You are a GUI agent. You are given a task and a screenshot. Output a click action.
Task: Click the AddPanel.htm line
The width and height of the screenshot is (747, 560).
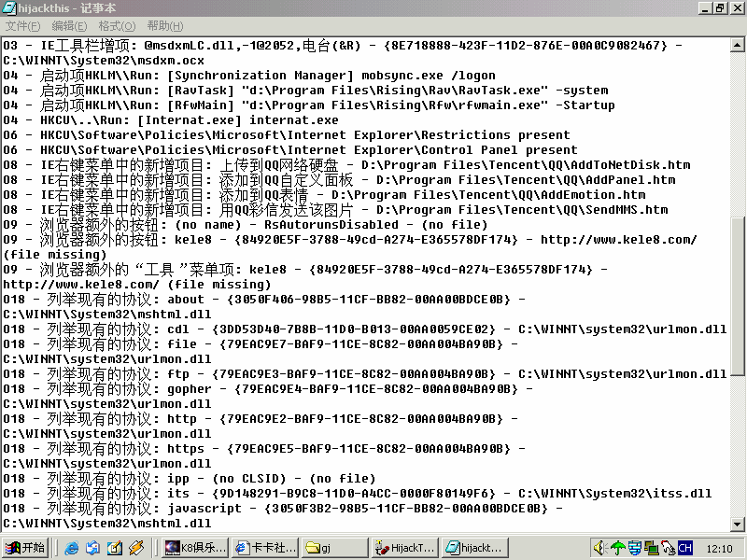pyautogui.click(x=339, y=180)
